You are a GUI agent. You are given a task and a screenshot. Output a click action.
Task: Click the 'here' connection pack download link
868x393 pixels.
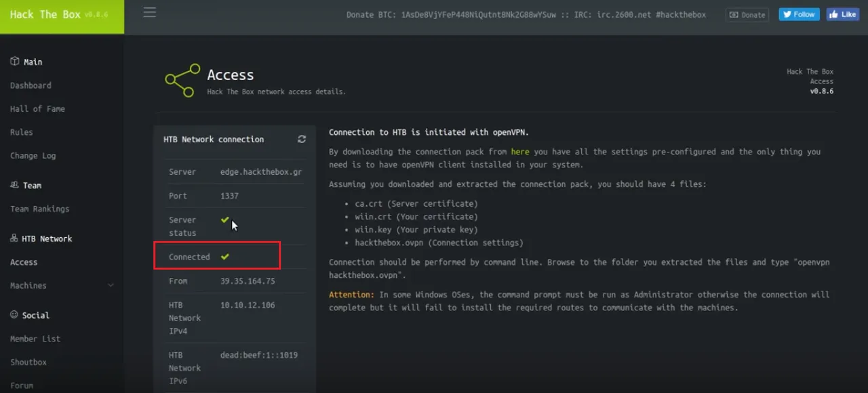pyautogui.click(x=520, y=152)
